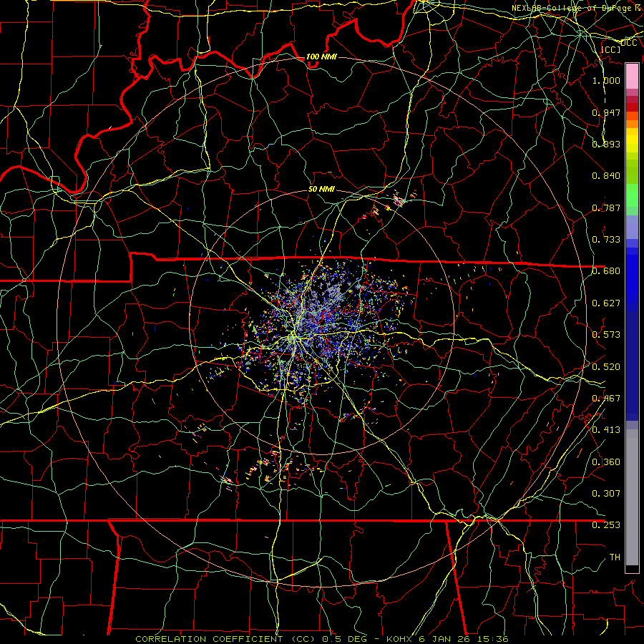This screenshot has height=644, width=644.
Task: Click the 0.520 legend value
Action: (606, 367)
